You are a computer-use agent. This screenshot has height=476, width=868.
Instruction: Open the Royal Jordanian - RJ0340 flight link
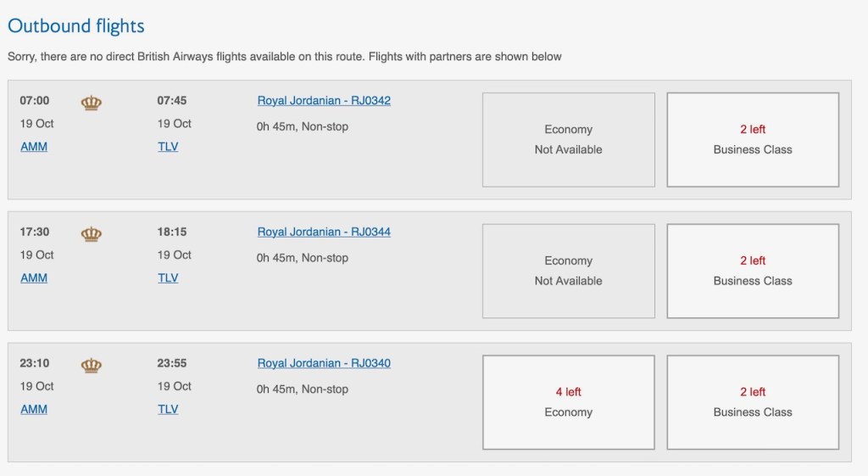click(x=324, y=363)
